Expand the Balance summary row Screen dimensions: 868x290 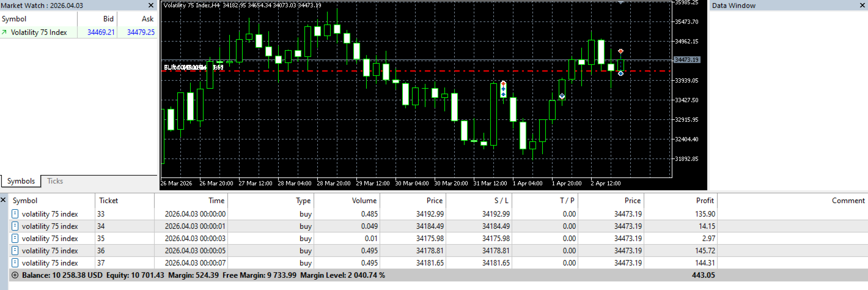[15, 275]
